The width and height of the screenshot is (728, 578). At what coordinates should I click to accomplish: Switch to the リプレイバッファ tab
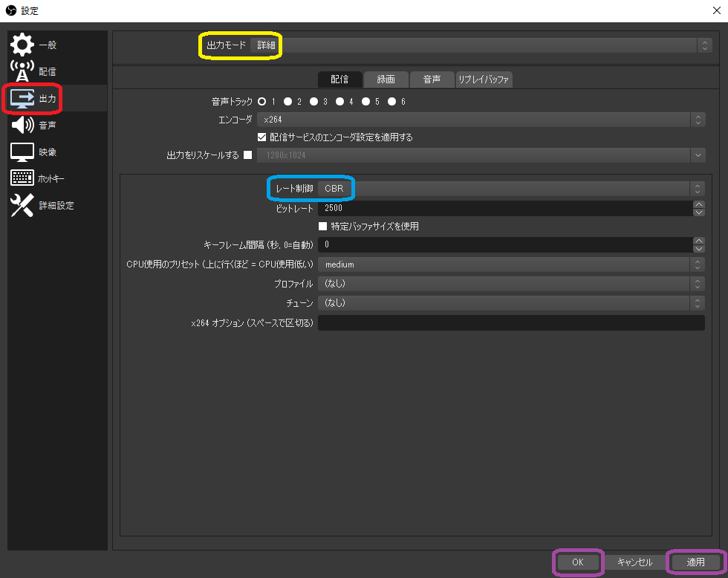[484, 79]
